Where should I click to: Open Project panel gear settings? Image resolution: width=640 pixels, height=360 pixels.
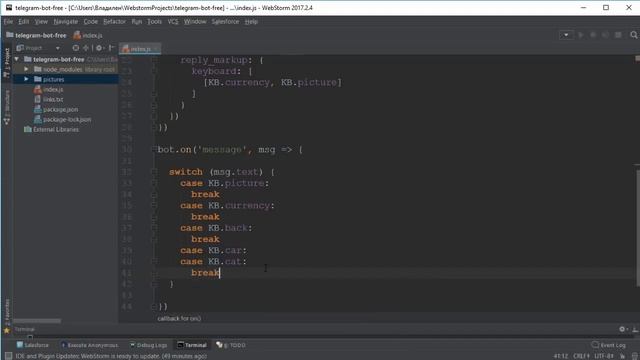99,48
